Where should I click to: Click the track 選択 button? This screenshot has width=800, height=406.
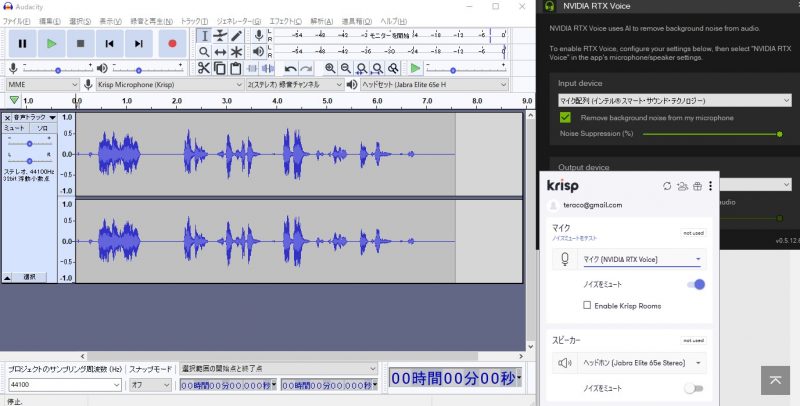coord(30,277)
